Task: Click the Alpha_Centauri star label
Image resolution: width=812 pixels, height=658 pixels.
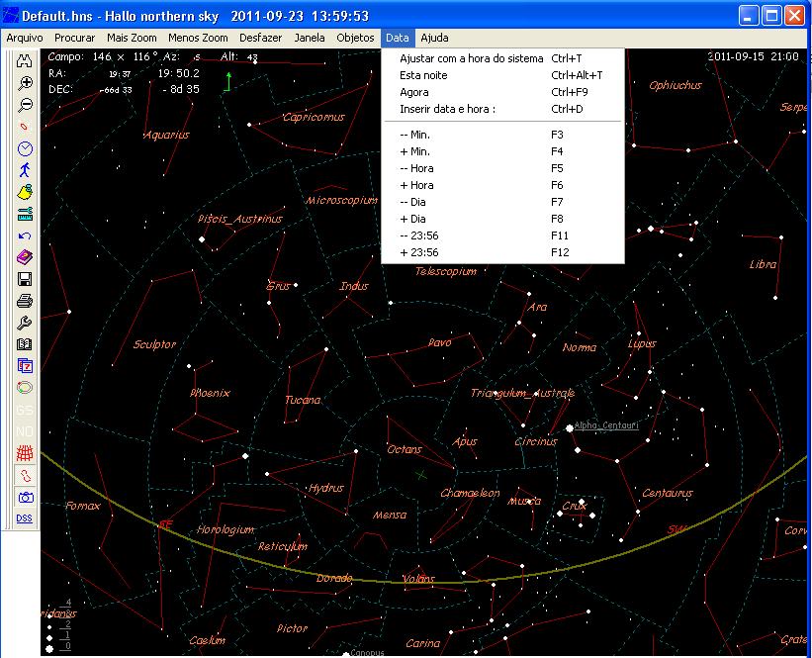Action: click(606, 424)
